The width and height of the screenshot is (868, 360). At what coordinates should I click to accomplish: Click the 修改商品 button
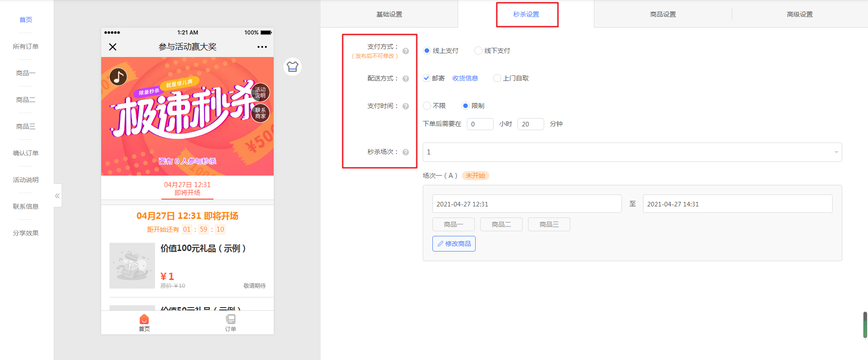coord(454,244)
